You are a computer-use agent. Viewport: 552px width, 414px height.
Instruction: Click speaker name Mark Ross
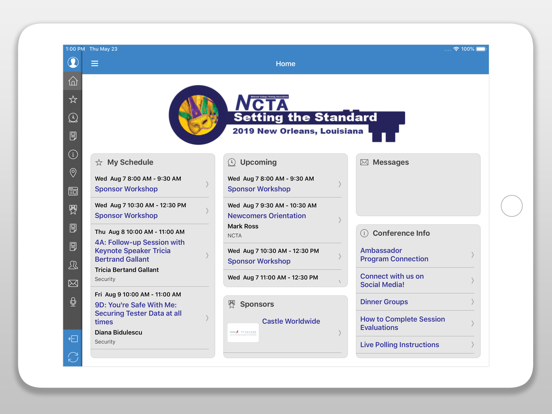click(x=243, y=226)
